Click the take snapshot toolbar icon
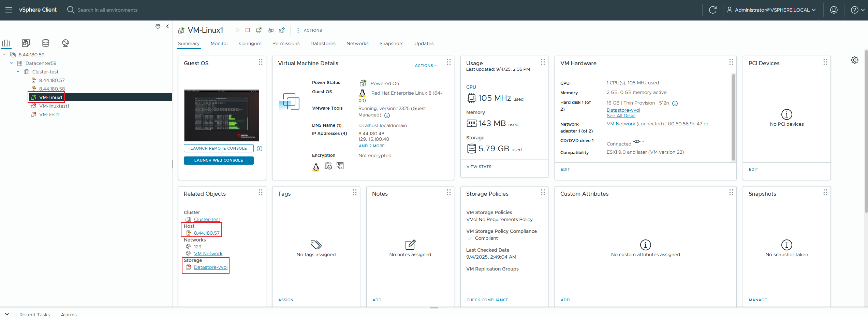The image size is (868, 317). [x=282, y=30]
